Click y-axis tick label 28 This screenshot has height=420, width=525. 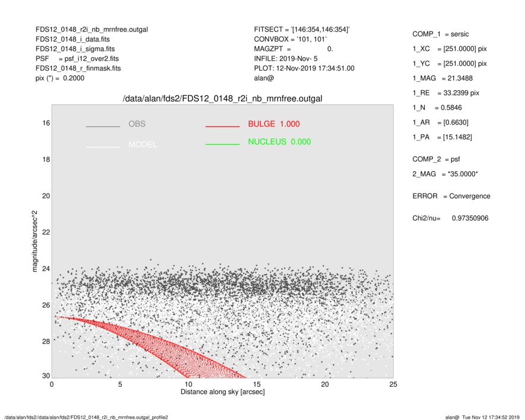(46, 341)
